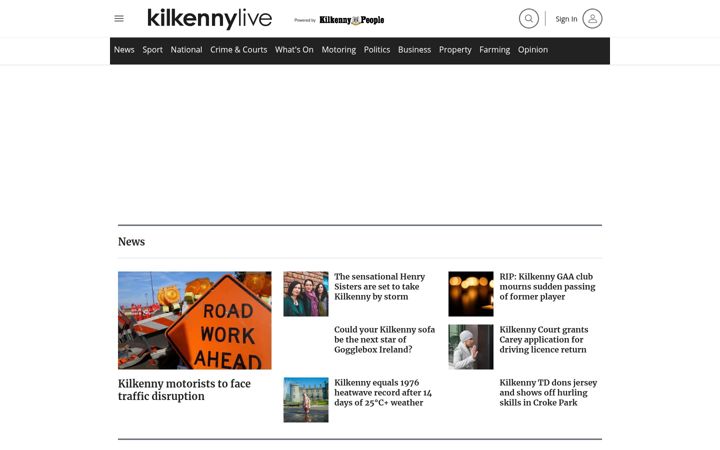Viewport: 720px width, 450px height.
Task: Open the Road Work Ahead story image
Action: pyautogui.click(x=195, y=320)
